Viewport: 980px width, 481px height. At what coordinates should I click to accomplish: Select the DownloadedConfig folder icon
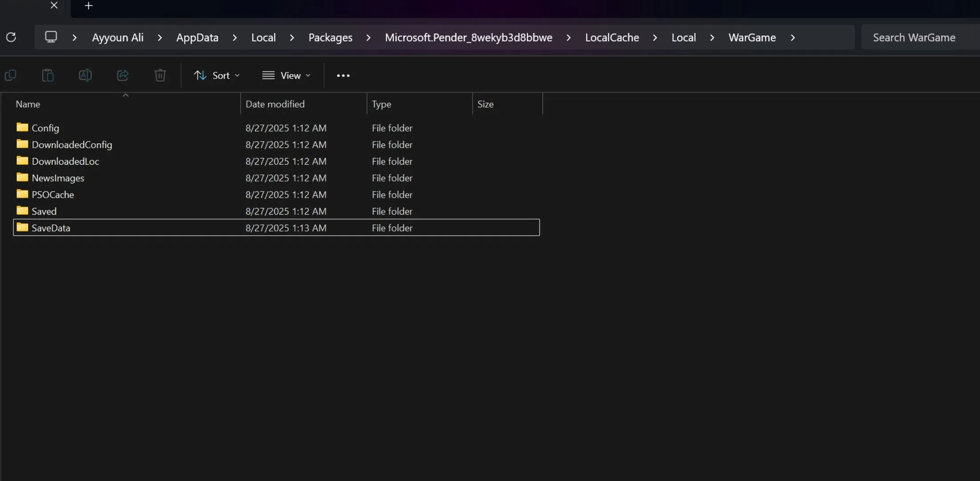22,144
